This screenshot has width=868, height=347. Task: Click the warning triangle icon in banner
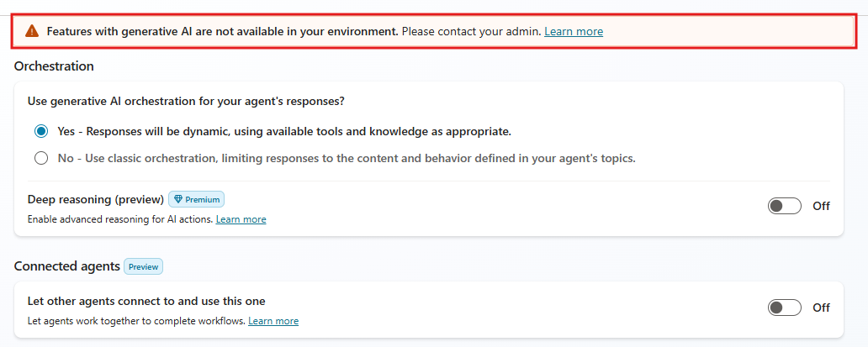click(x=32, y=31)
